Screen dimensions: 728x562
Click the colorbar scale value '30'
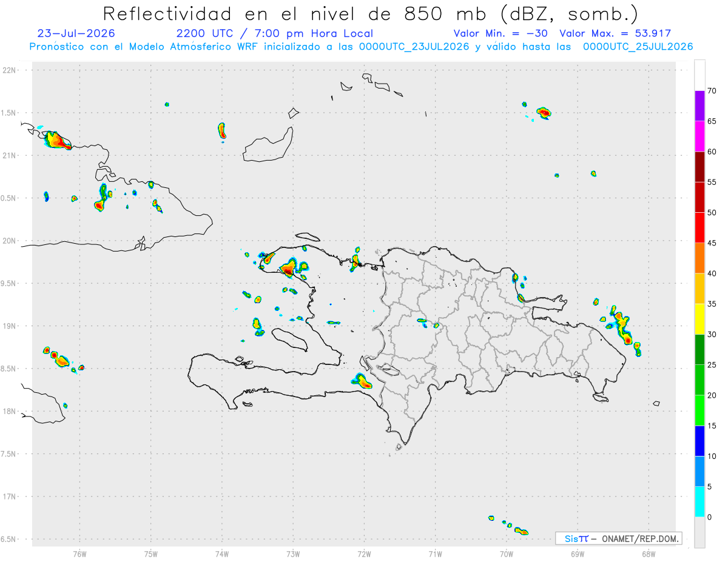click(712, 335)
